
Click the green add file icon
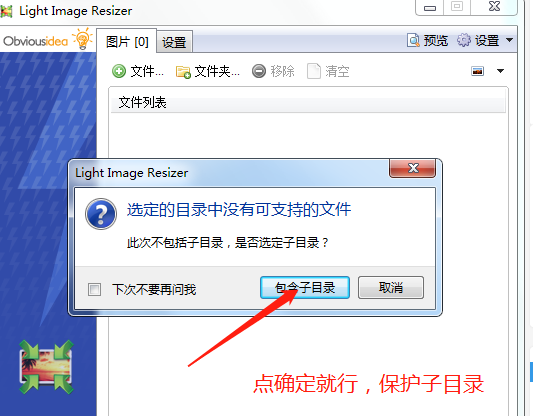(x=119, y=71)
